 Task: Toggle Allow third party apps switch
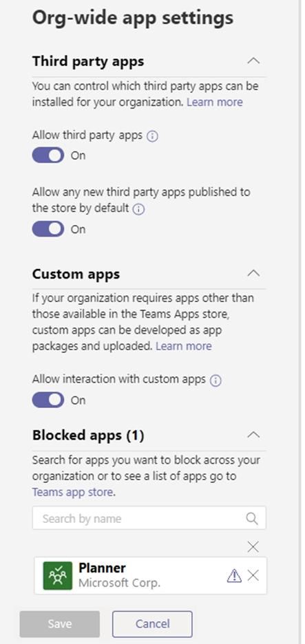(48, 155)
